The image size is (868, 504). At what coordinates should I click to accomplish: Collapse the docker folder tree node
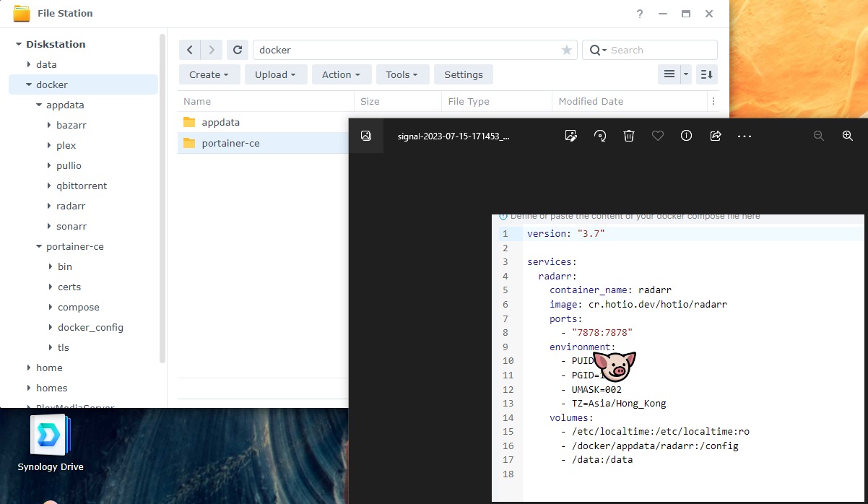pos(28,84)
